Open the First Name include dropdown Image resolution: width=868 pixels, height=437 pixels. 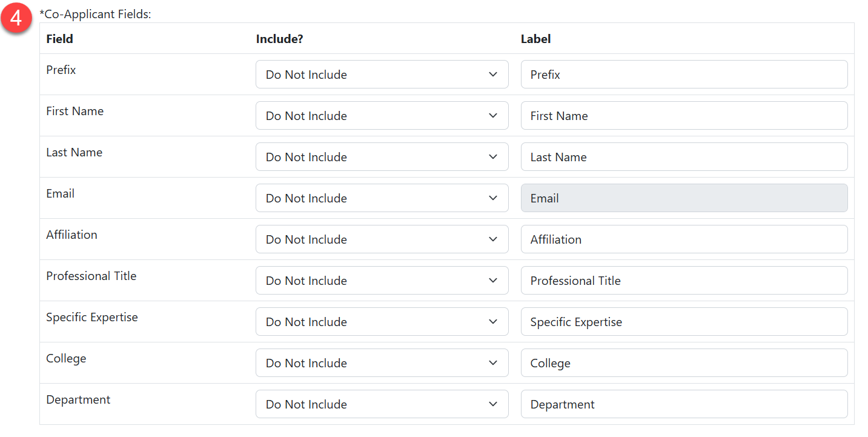pos(382,116)
